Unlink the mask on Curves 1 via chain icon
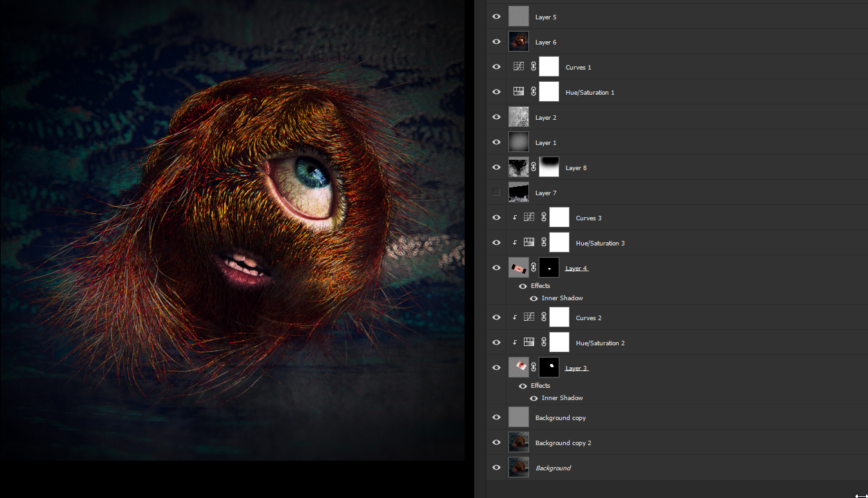868x498 pixels. pyautogui.click(x=534, y=66)
